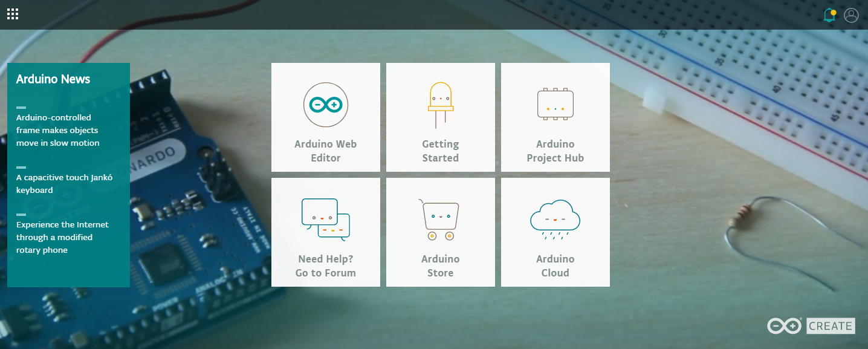
Task: Select the CREATE label bottom right
Action: click(831, 325)
